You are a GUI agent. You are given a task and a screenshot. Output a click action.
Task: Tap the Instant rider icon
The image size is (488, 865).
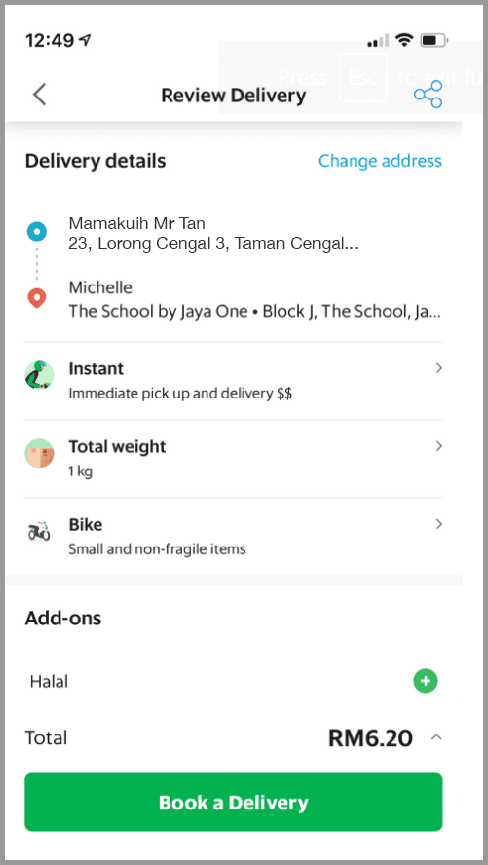[x=39, y=375]
